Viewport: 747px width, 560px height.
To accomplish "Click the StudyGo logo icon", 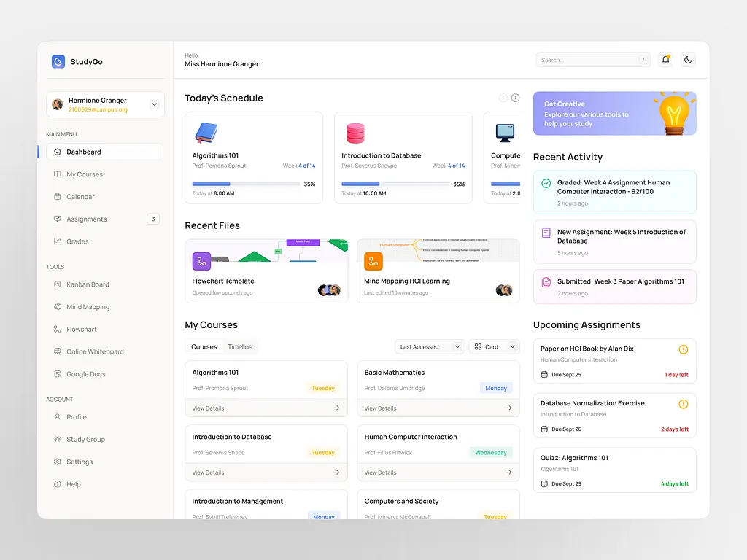I will click(58, 61).
